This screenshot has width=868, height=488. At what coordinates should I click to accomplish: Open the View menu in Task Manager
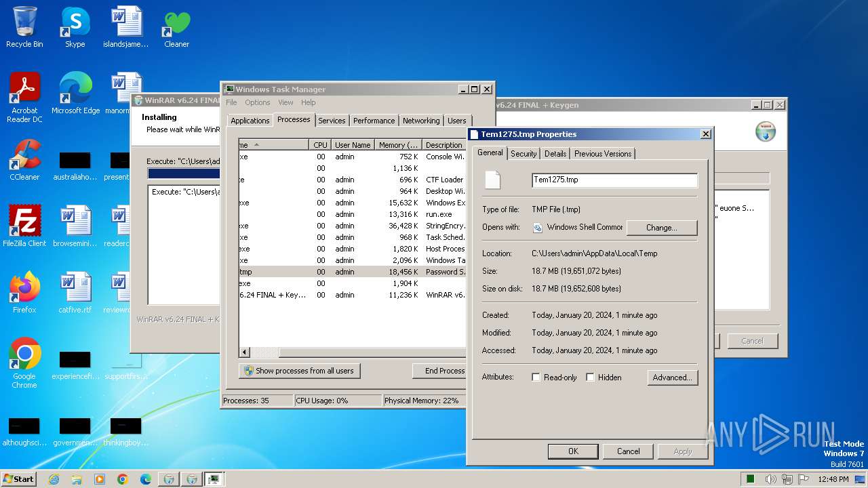(x=285, y=102)
